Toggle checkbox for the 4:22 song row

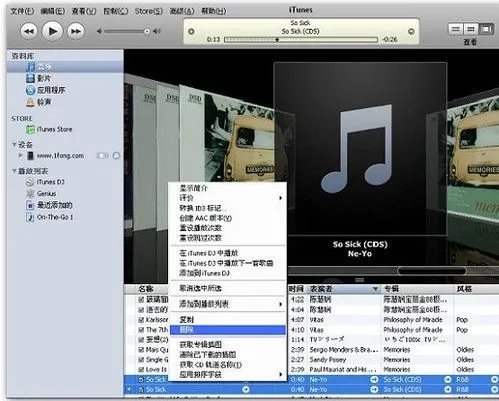141,300
